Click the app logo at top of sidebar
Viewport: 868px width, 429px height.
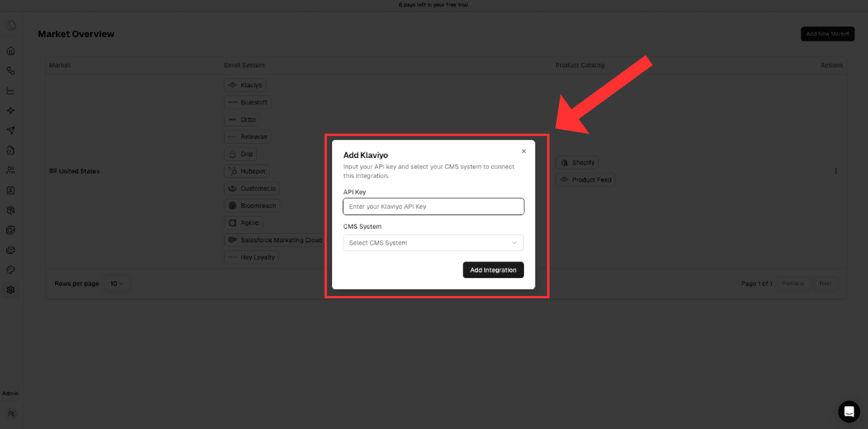[11, 25]
